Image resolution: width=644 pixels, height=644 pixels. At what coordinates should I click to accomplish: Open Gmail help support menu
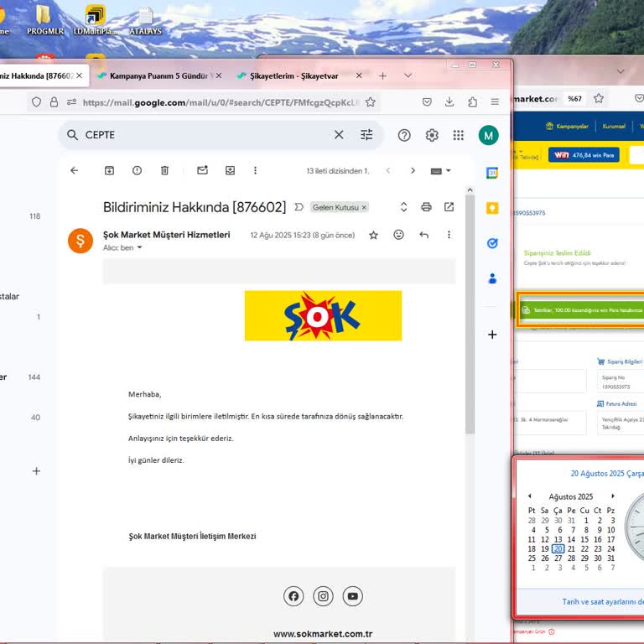click(404, 135)
